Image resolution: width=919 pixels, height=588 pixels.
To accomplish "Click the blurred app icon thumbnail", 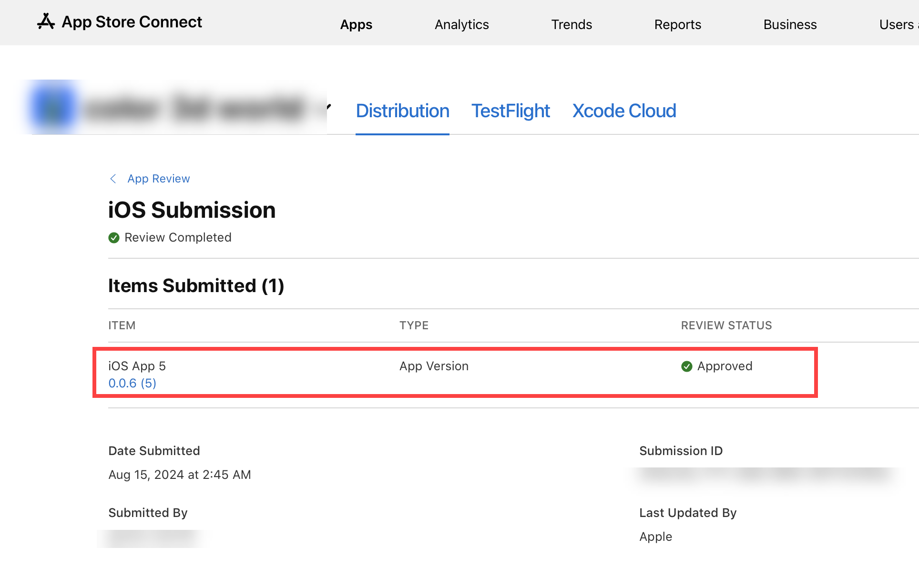I will 53,107.
